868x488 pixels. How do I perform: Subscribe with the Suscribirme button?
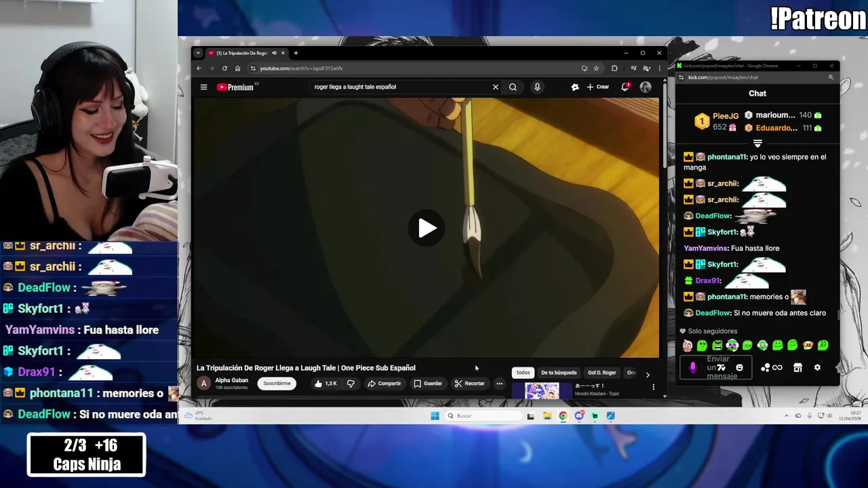277,384
